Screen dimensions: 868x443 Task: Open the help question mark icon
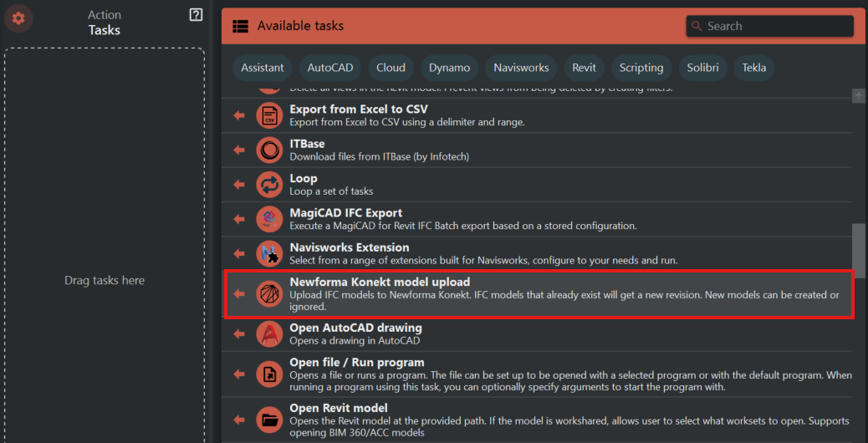click(196, 16)
